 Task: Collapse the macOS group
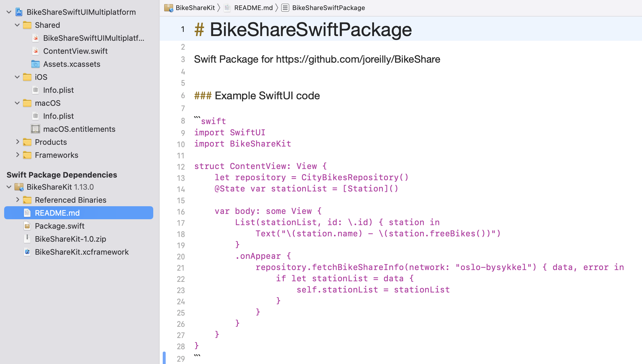pos(17,103)
